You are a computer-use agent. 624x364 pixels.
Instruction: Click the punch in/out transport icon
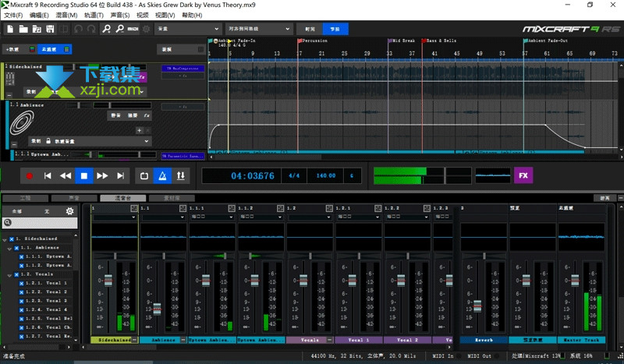click(181, 176)
